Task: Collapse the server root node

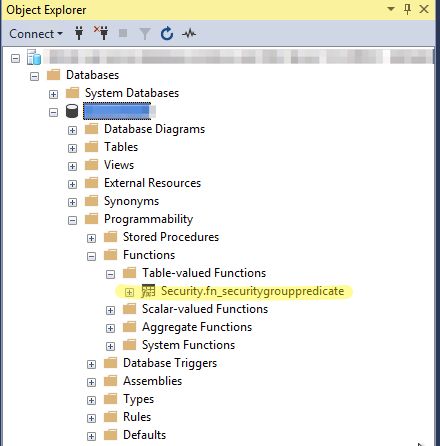Action: coord(15,58)
